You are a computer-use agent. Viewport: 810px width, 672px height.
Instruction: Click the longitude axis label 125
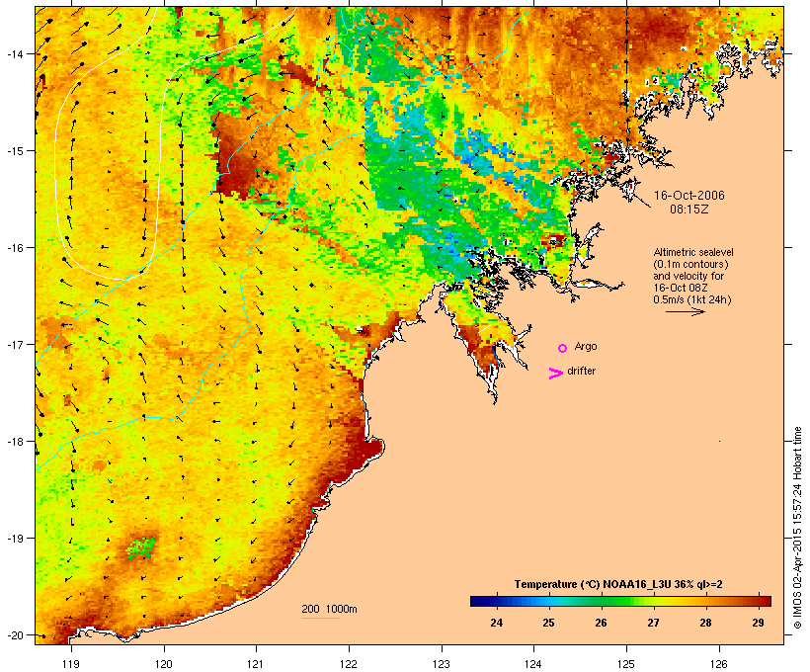tap(626, 664)
